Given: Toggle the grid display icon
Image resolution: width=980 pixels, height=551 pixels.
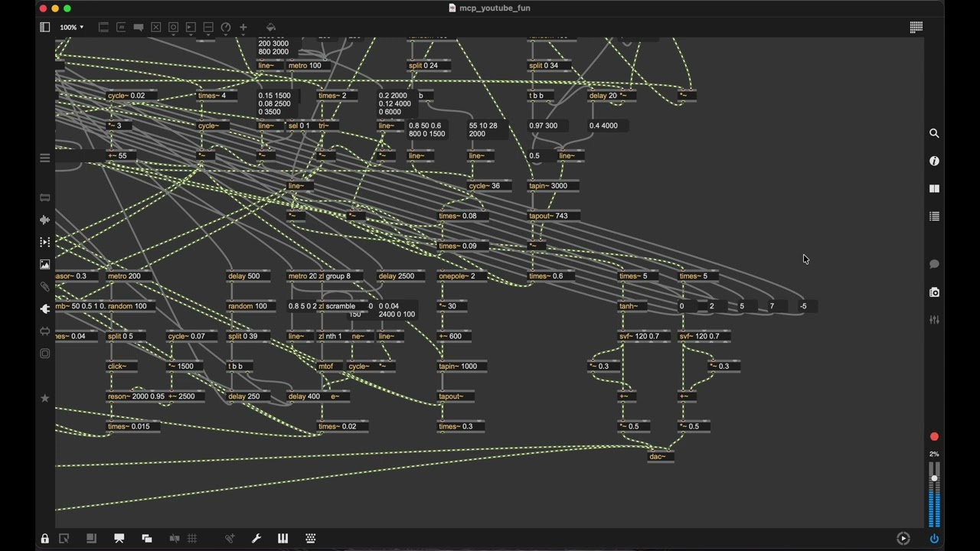Looking at the screenshot, I should 192,539.
